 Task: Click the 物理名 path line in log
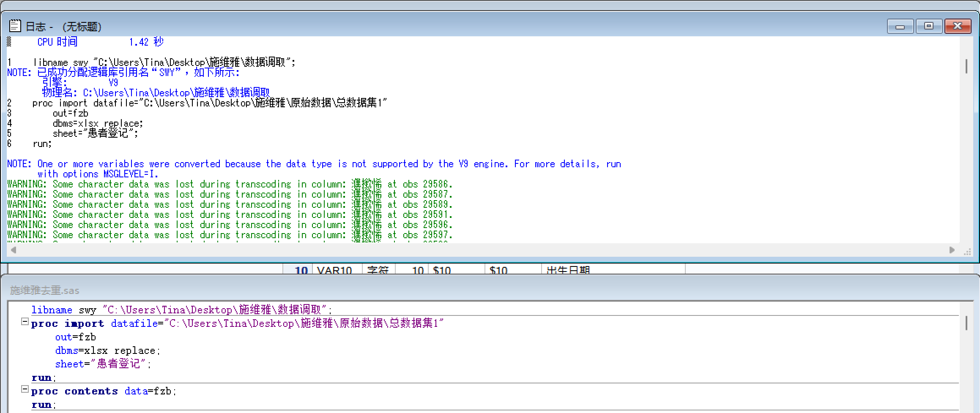(156, 92)
